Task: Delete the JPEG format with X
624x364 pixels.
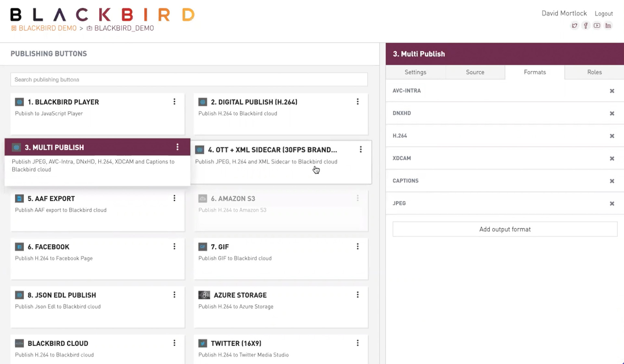Action: coord(612,204)
